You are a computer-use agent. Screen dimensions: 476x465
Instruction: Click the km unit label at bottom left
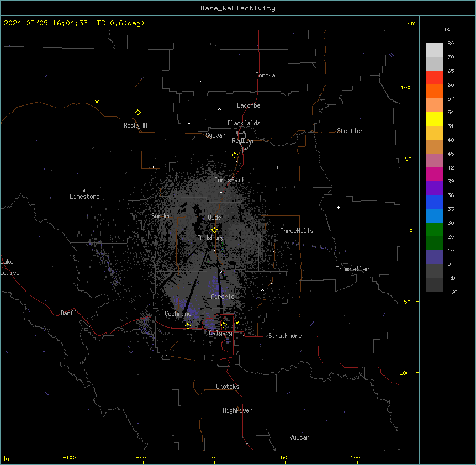pos(8,458)
